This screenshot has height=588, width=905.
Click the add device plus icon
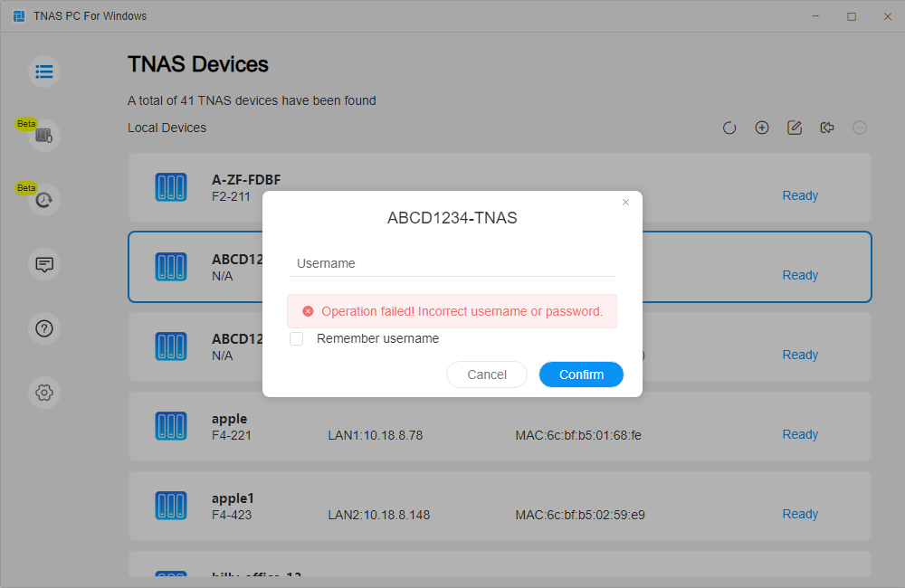coord(762,128)
